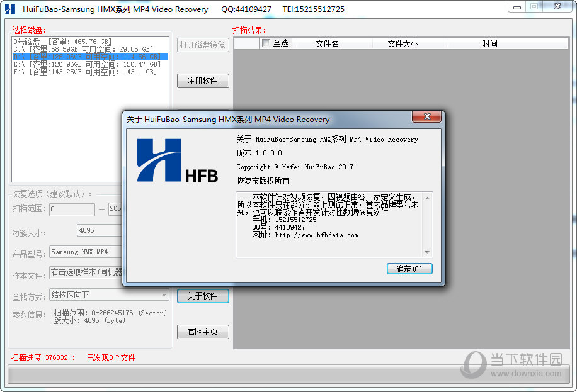The width and height of the screenshot is (577, 392).
Task: Click the 文件大小 column header
Action: (403, 43)
